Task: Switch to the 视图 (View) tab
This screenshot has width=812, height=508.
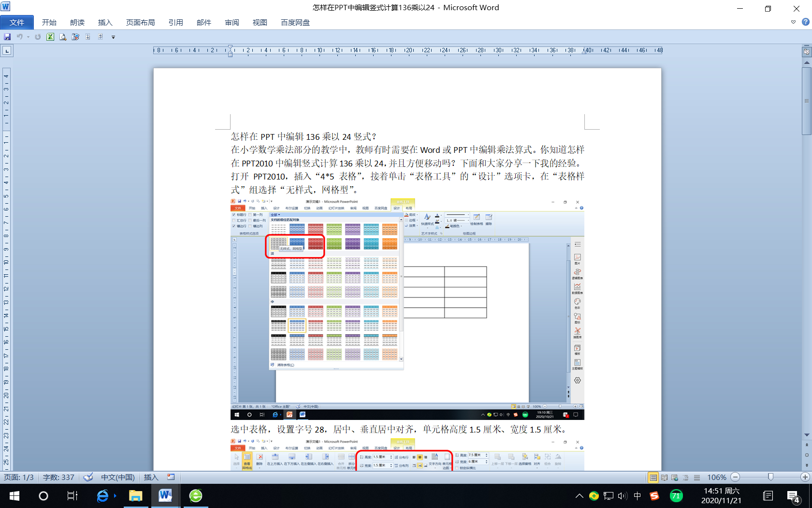Action: click(x=260, y=22)
